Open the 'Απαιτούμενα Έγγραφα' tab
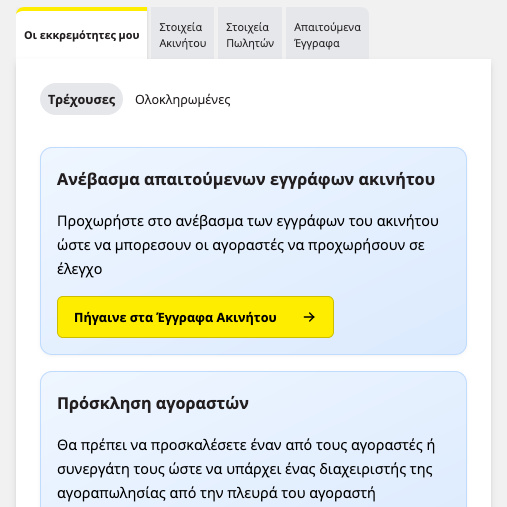Image resolution: width=507 pixels, height=507 pixels. 327,34
